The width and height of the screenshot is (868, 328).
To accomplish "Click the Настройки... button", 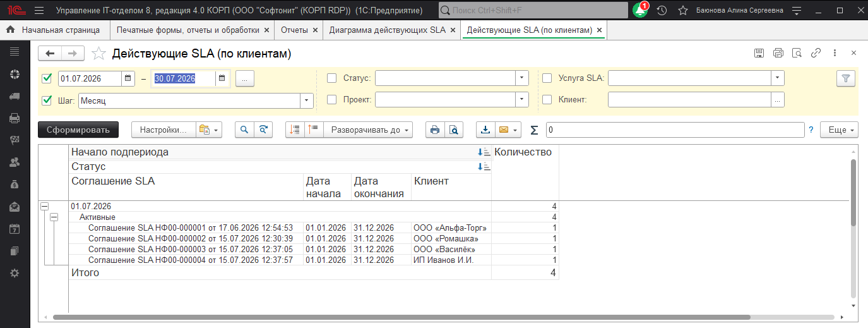I will coord(163,130).
